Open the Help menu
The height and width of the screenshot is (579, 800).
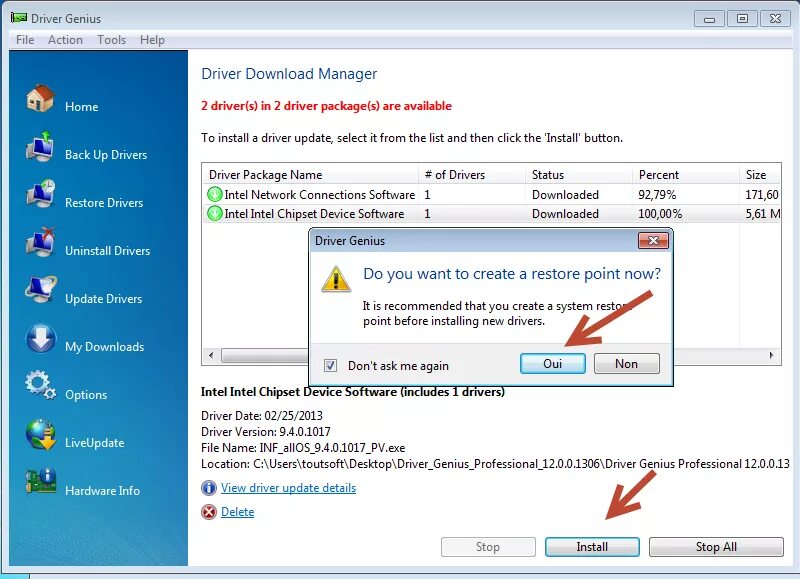click(x=152, y=40)
